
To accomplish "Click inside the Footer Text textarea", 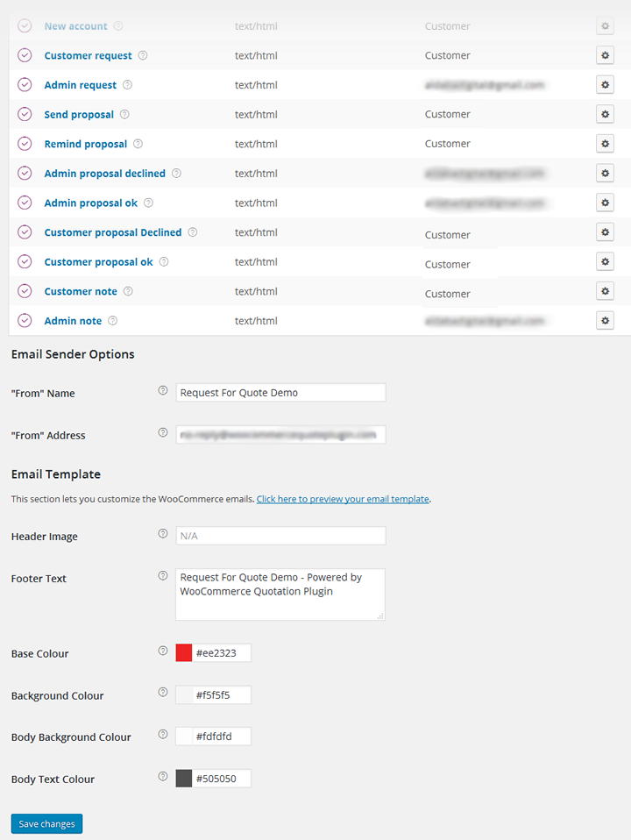I will pyautogui.click(x=280, y=594).
